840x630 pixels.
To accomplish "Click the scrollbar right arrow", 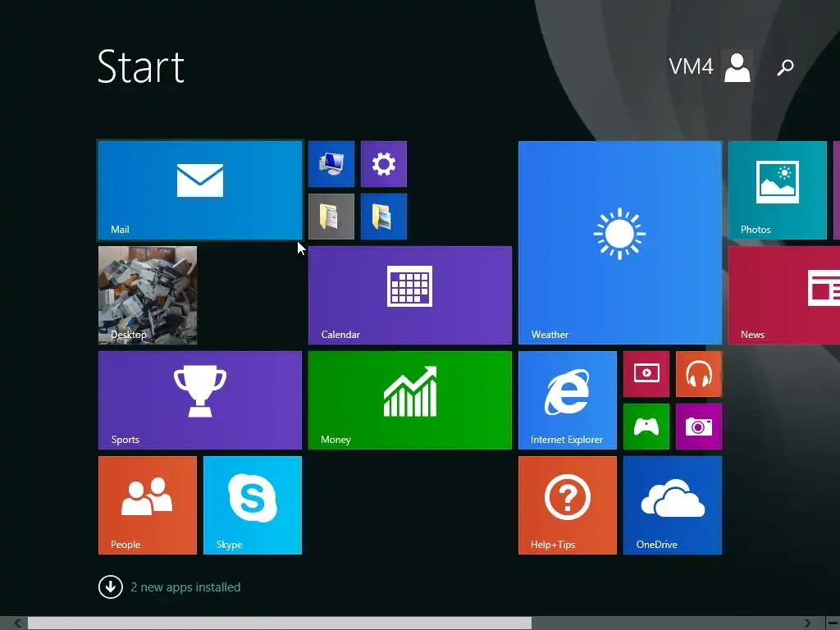I will tap(807, 623).
